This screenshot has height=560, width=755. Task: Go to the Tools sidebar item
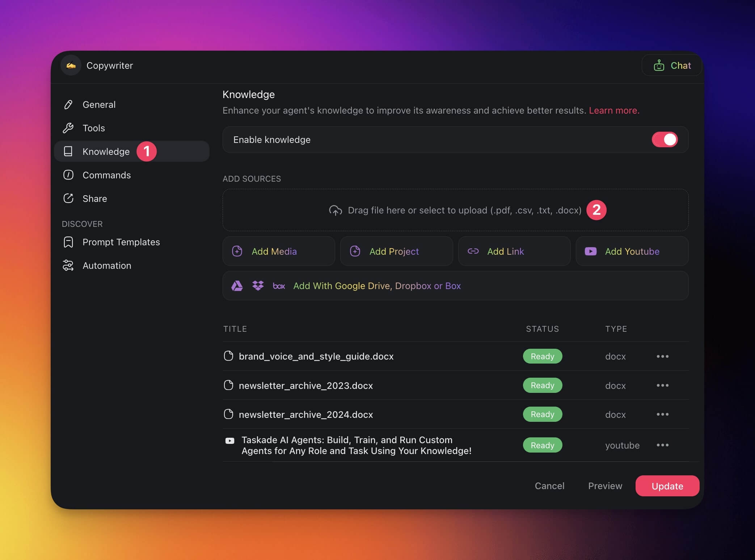point(94,128)
